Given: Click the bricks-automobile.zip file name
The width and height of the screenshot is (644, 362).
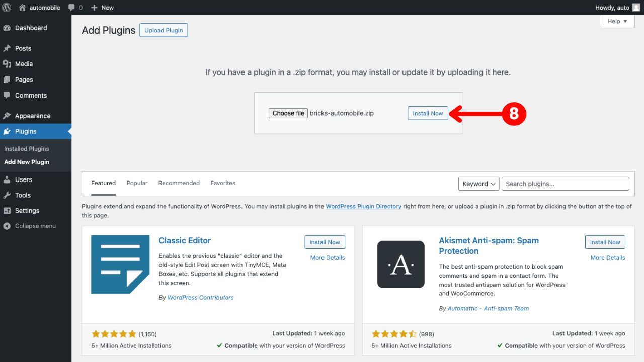Looking at the screenshot, I should pyautogui.click(x=342, y=113).
